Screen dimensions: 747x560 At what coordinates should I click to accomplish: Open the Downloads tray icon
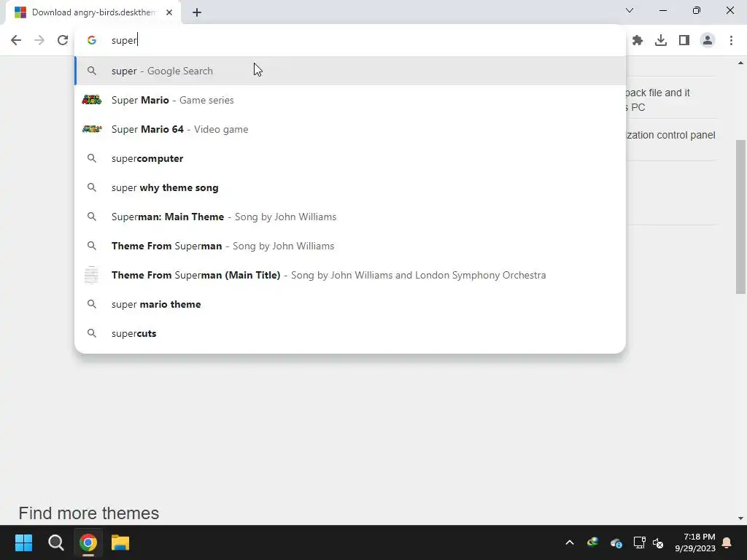pyautogui.click(x=661, y=41)
